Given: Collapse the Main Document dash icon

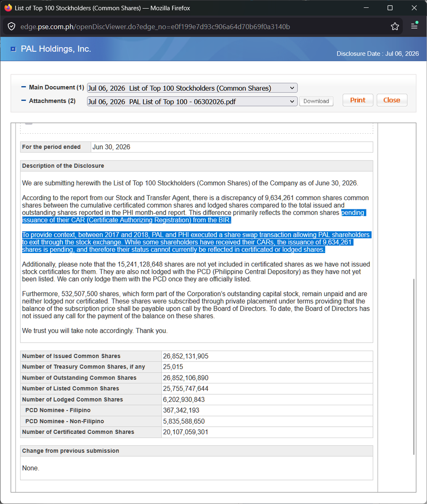Looking at the screenshot, I should coord(24,87).
